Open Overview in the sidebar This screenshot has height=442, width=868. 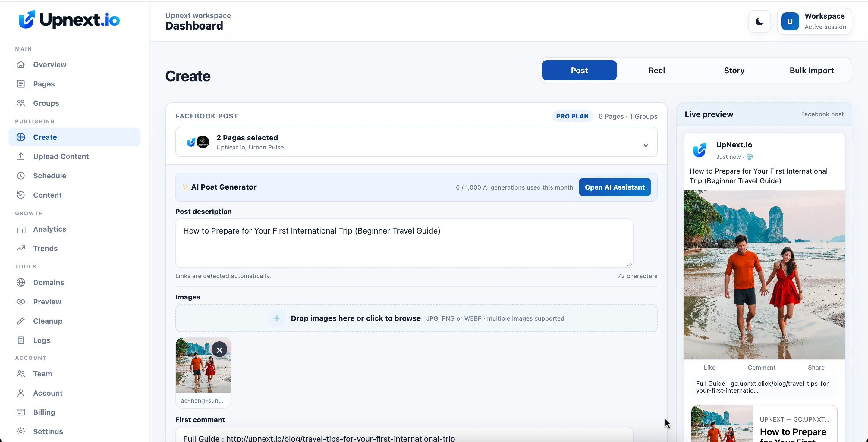pyautogui.click(x=74, y=64)
